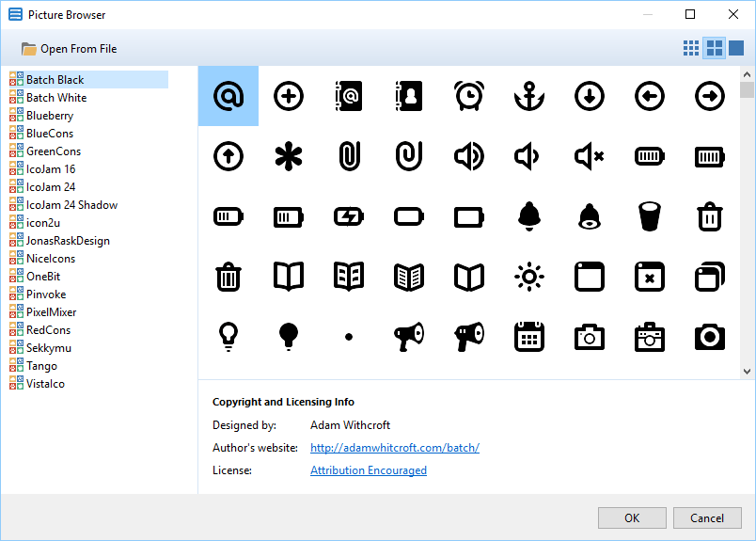This screenshot has width=756, height=541.
Task: Select the Blueberry icon collection
Action: [49, 116]
